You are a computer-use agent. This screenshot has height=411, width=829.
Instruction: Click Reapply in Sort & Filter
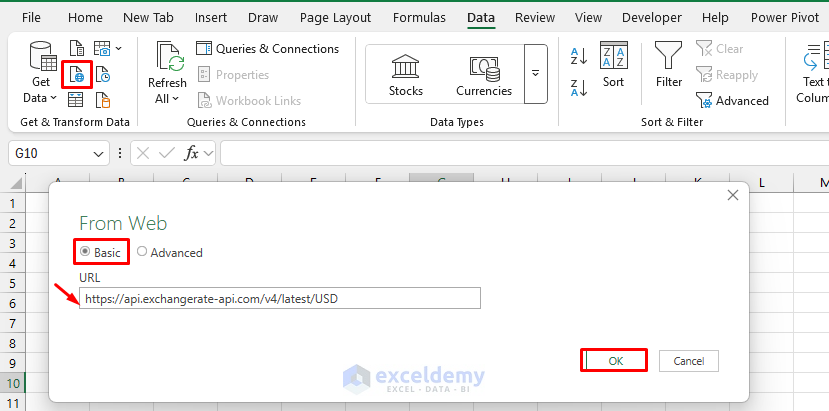tap(727, 75)
